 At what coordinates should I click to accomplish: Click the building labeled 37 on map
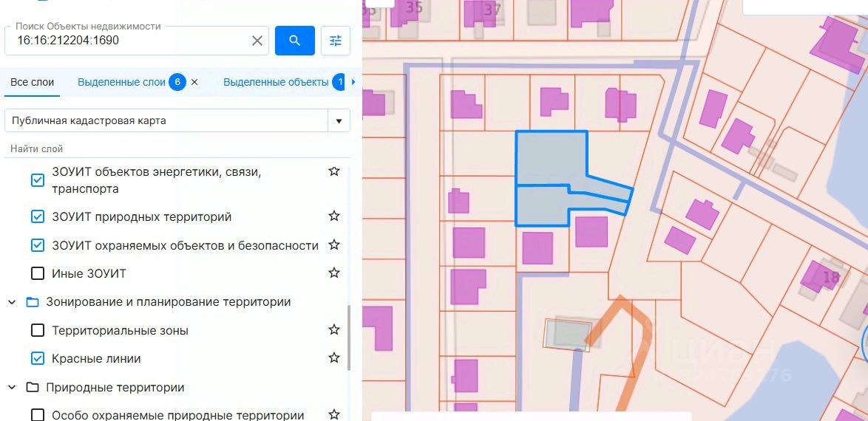click(480, 14)
